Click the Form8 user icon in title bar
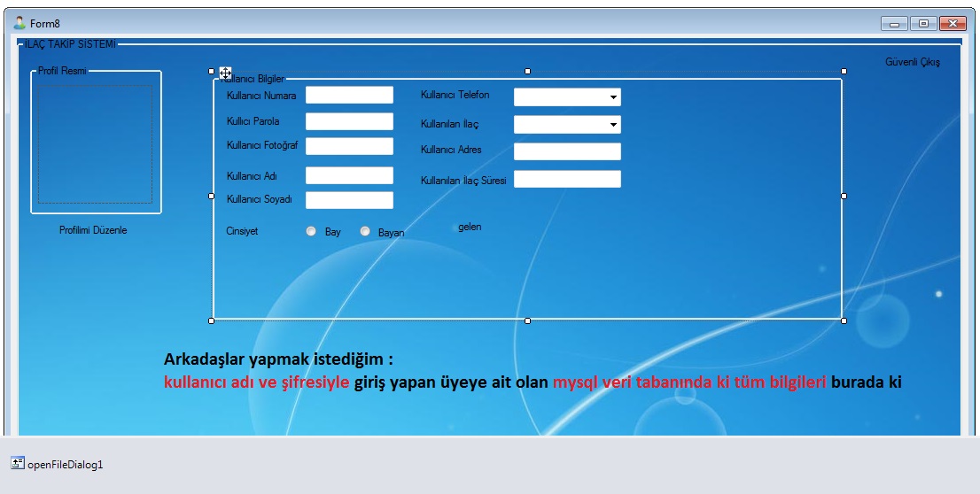Image resolution: width=980 pixels, height=494 pixels. coord(19,23)
